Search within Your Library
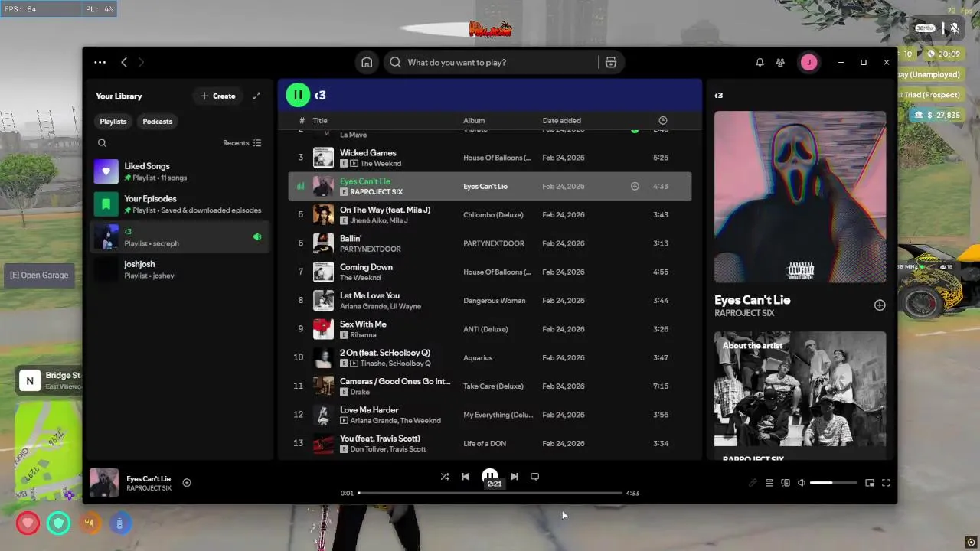This screenshot has height=551, width=980. (102, 142)
